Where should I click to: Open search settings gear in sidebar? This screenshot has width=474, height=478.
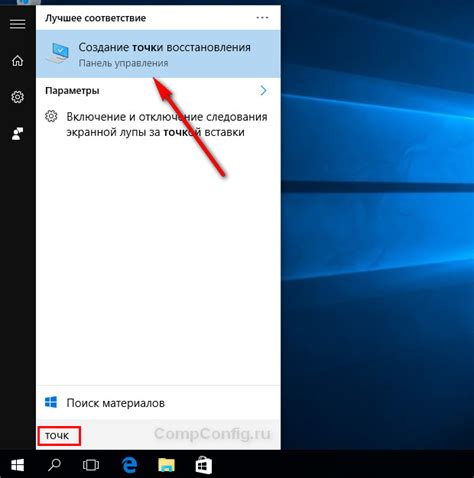tap(18, 97)
